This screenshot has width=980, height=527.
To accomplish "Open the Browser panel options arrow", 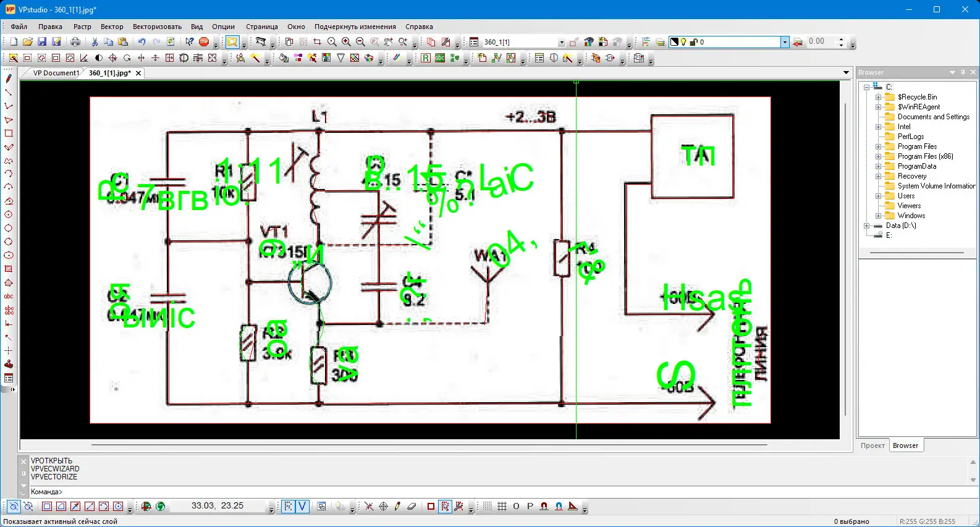I will point(952,72).
